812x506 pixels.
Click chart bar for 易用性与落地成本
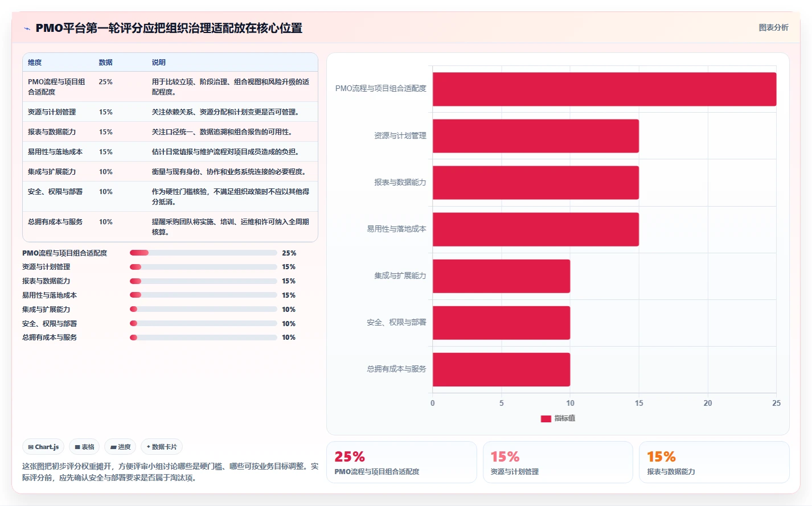tap(536, 229)
